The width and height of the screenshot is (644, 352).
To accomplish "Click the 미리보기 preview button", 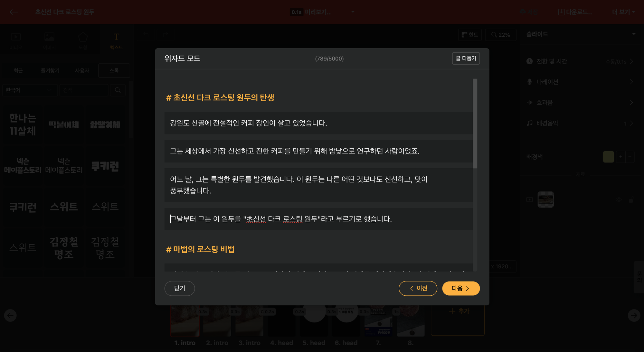I will [318, 12].
